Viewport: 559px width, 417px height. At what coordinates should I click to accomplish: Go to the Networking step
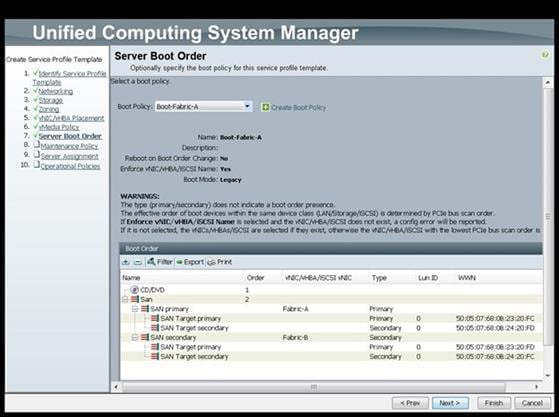[x=56, y=91]
